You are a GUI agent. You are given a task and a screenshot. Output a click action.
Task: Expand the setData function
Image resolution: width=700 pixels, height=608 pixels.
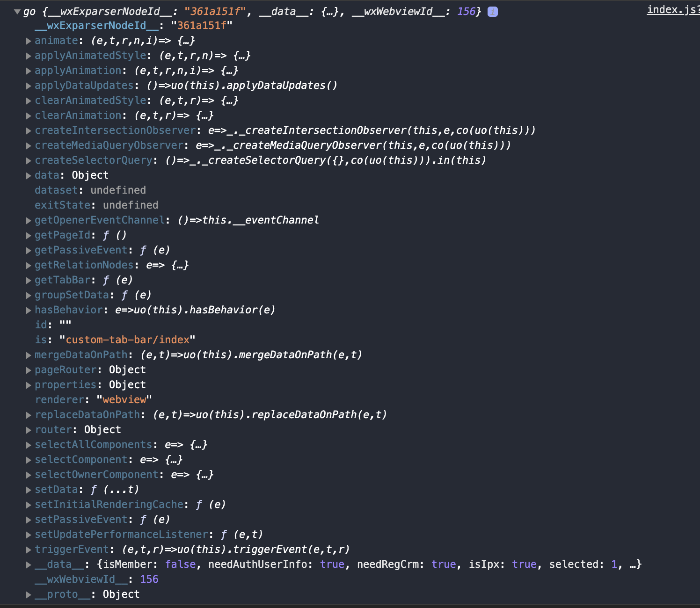[x=29, y=490]
